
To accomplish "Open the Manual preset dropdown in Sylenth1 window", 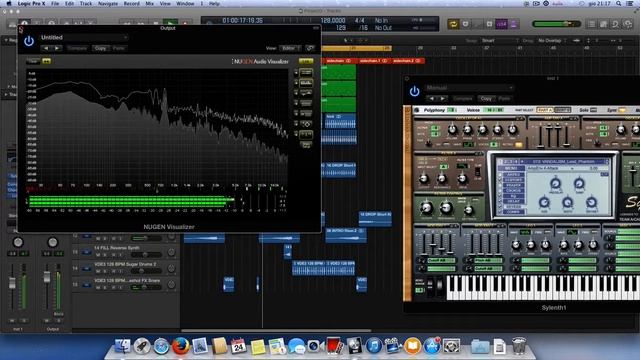I will 469,88.
